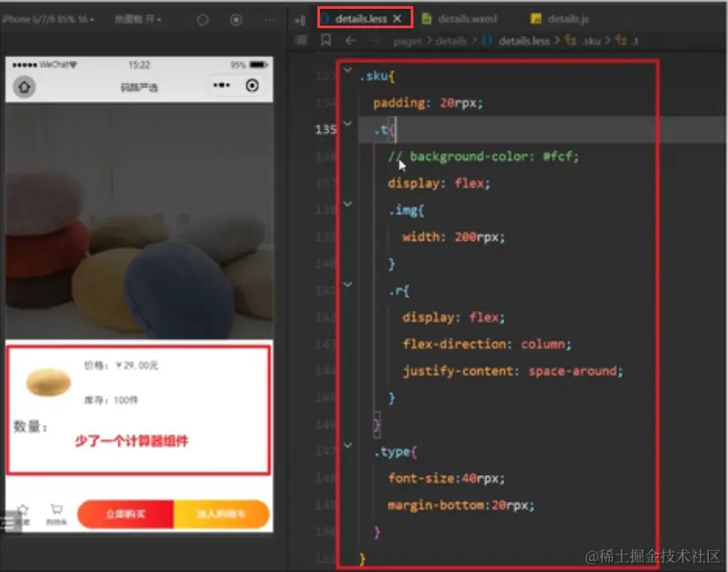Click the home icon in mini program navbar
The width and height of the screenshot is (728, 572).
click(x=24, y=87)
